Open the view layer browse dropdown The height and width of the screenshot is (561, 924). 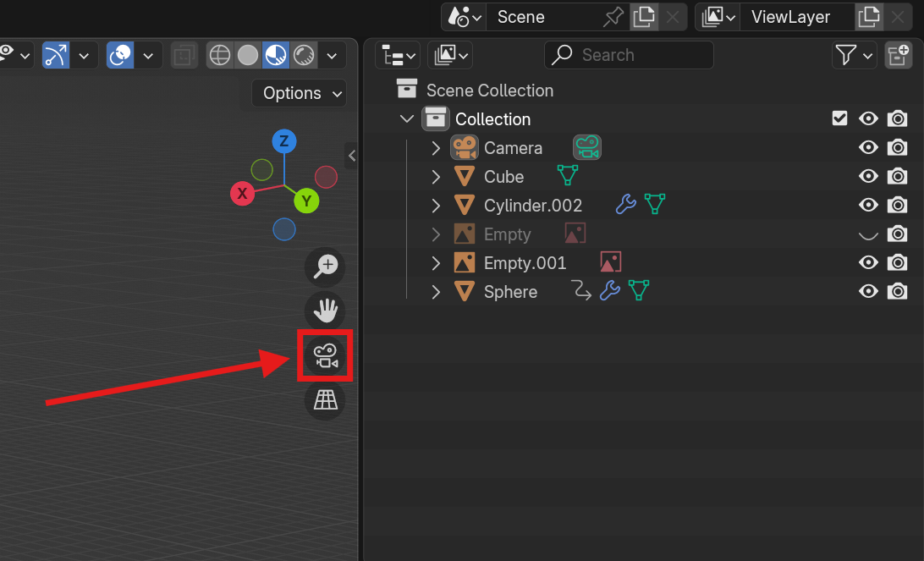tap(718, 17)
